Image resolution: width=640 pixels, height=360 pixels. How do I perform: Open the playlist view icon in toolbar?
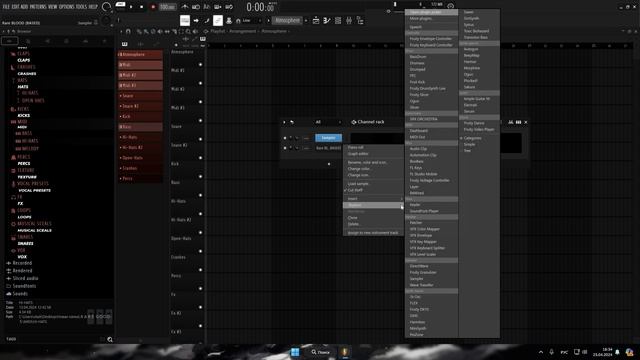[316, 20]
